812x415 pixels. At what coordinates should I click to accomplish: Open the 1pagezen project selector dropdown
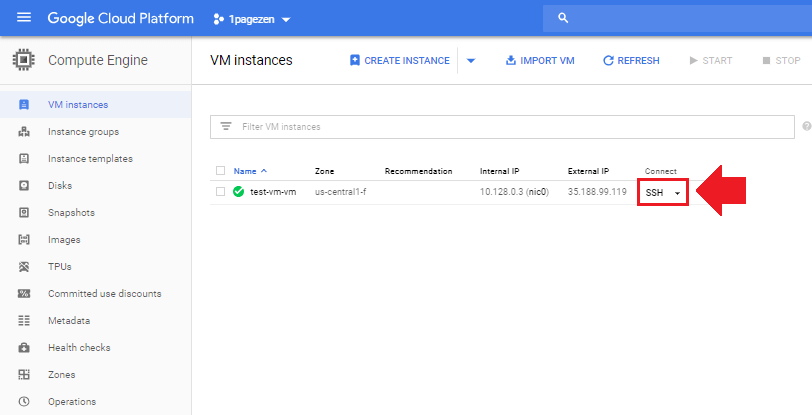(252, 20)
